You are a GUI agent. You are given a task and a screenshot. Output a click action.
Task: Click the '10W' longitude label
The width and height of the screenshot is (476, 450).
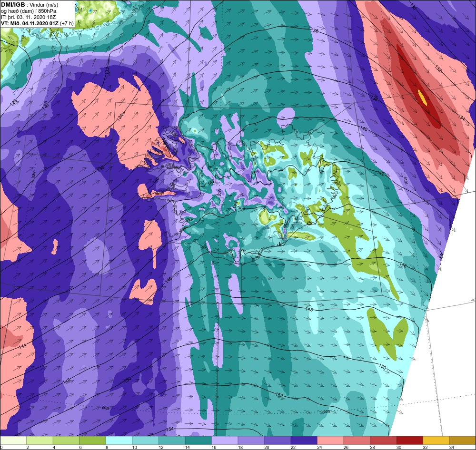pos(406,181)
